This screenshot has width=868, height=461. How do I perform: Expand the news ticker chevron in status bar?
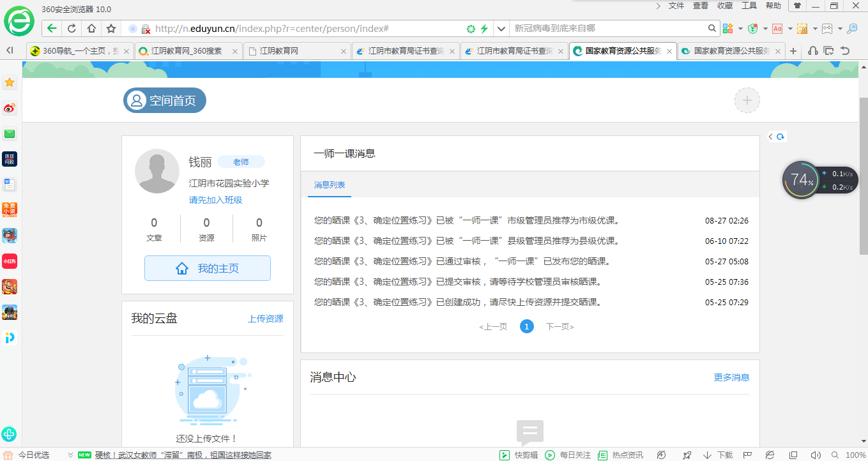click(70, 455)
